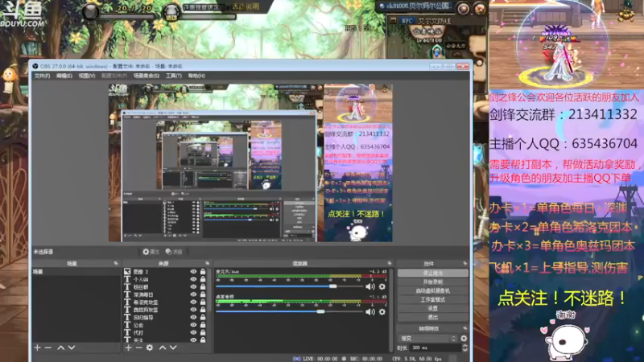Open the 视图(V) menu
The height and width of the screenshot is (362, 644).
click(x=87, y=76)
